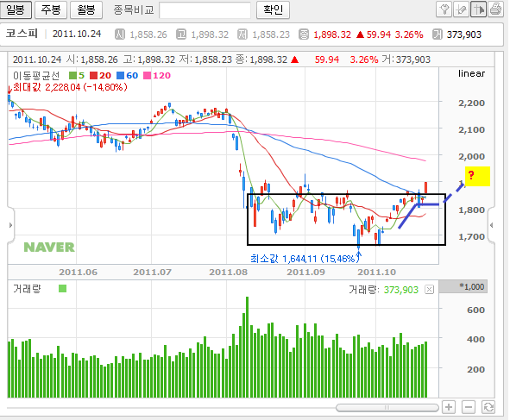The width and height of the screenshot is (510, 420).
Task: Close the 거래량 volume indicator panel
Action: point(430,289)
